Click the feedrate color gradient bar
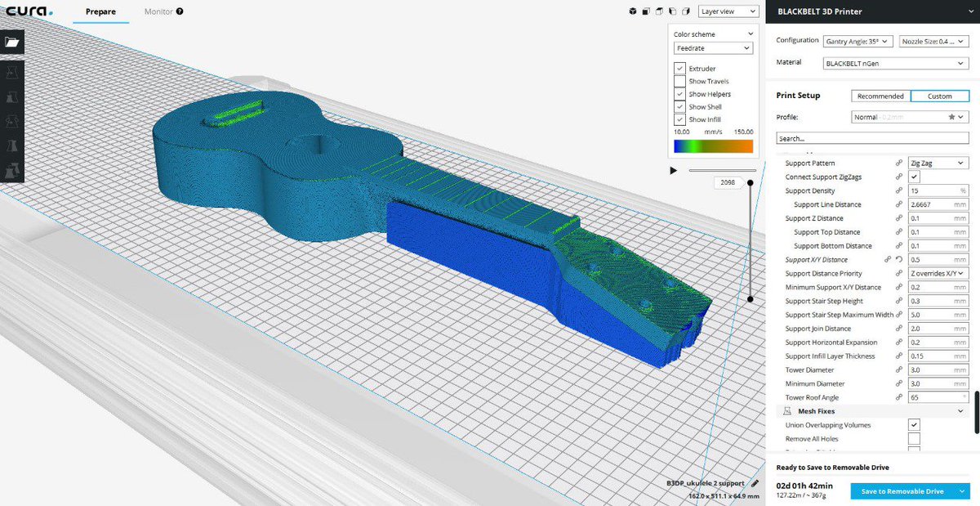Viewport: 980px width, 506px height. click(x=713, y=146)
